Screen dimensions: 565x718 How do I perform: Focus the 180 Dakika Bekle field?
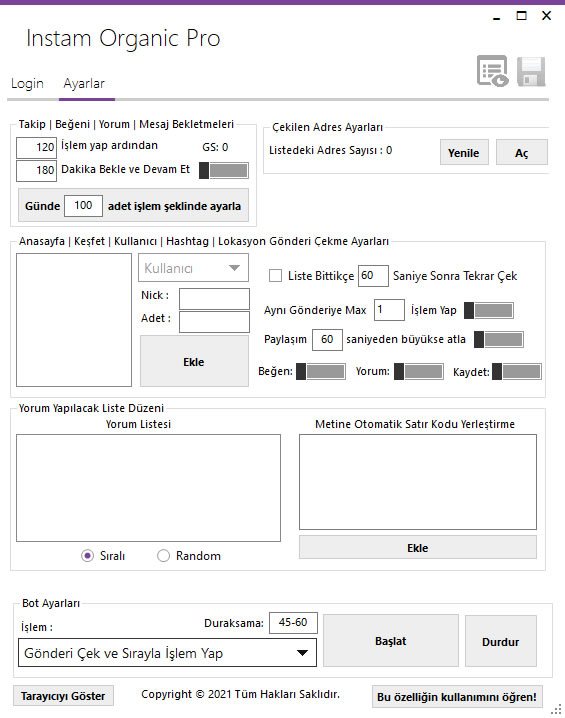(36, 170)
